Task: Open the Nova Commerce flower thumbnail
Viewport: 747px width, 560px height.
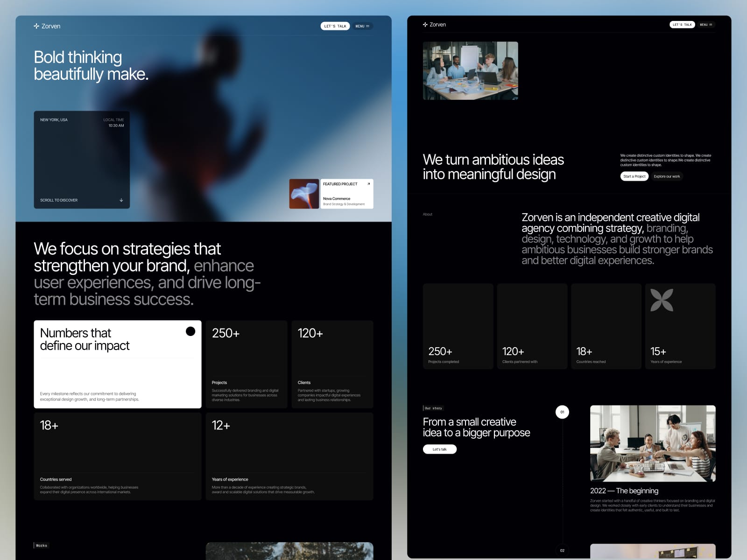Action: click(x=304, y=194)
